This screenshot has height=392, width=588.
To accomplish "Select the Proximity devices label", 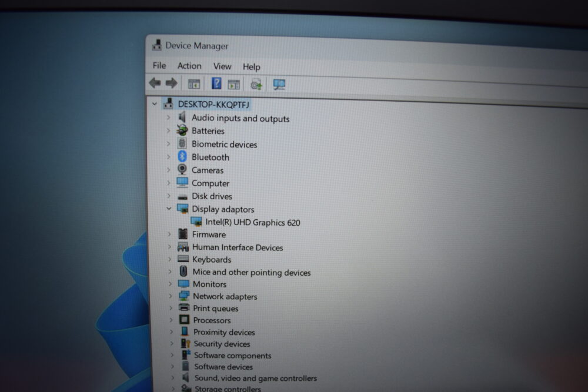I will coord(224,332).
